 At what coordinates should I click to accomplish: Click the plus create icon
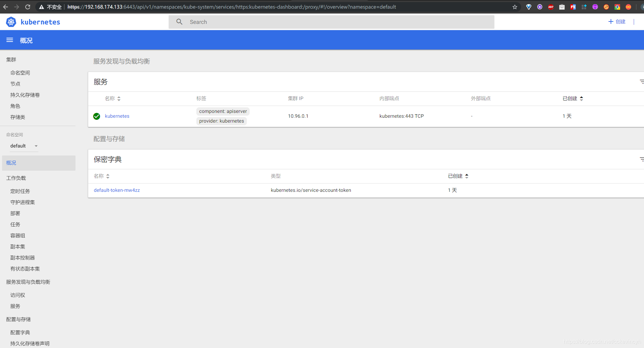point(611,21)
